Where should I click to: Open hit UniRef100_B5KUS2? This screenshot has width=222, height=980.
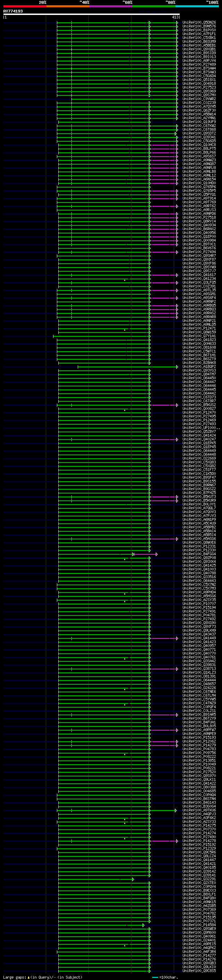click(x=199, y=405)
